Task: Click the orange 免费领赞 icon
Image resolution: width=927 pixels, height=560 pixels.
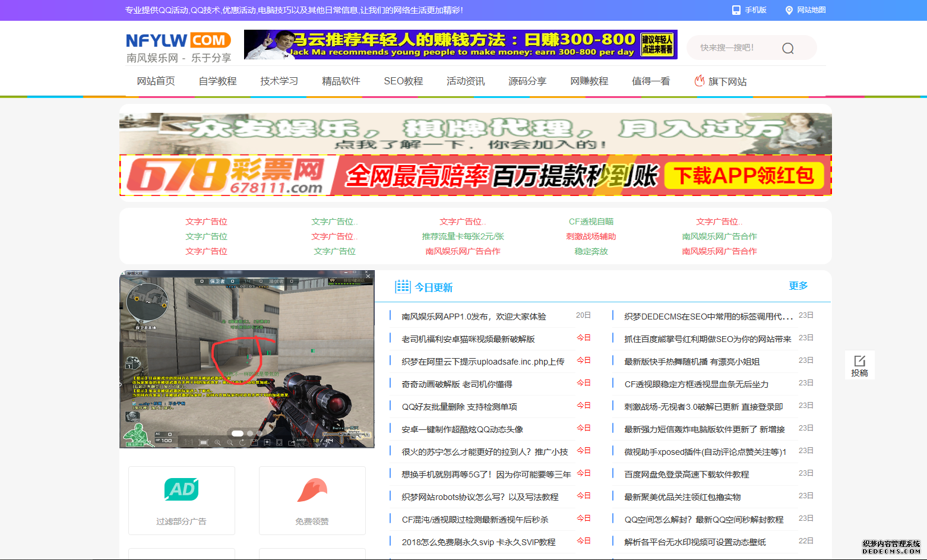Action: tap(312, 490)
